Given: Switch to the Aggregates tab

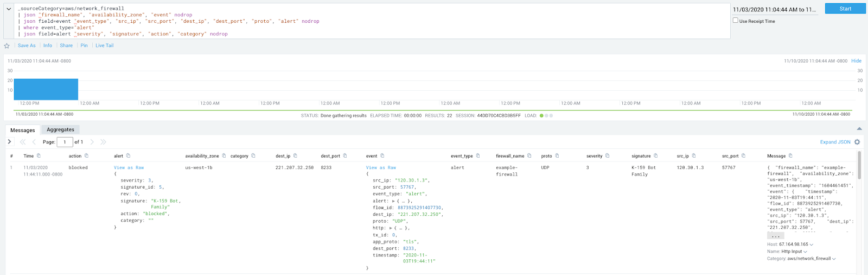Looking at the screenshot, I should (60, 129).
